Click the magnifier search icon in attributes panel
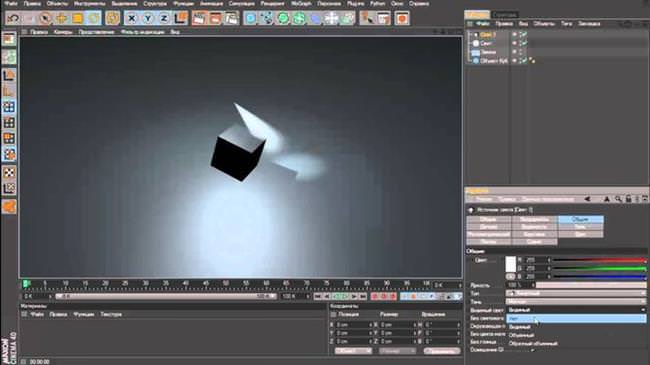 click(x=618, y=199)
